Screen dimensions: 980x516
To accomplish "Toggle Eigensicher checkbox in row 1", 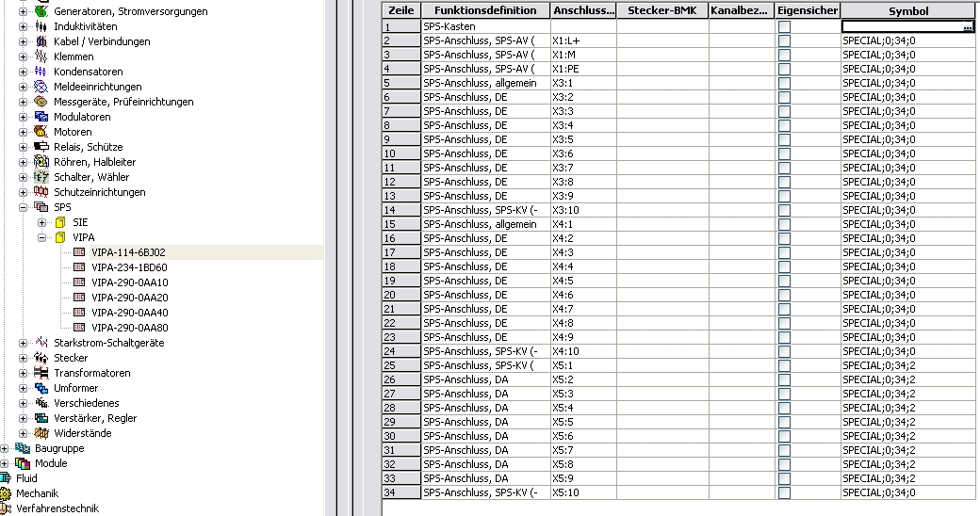I will (784, 27).
